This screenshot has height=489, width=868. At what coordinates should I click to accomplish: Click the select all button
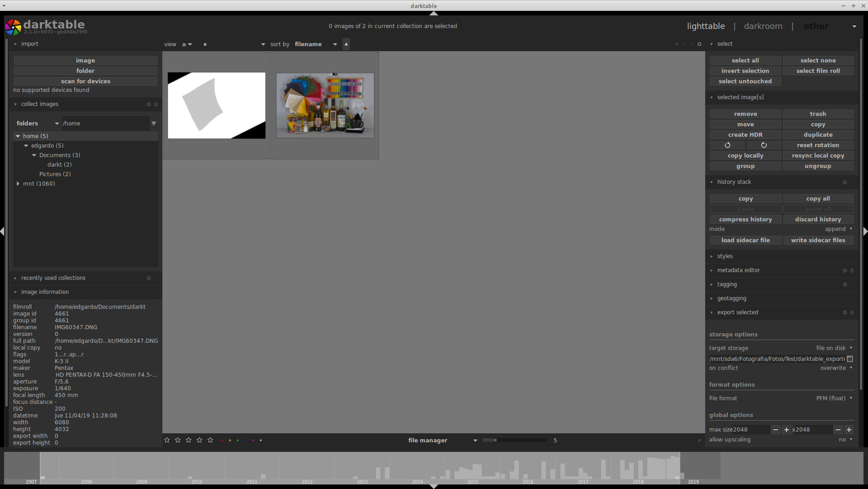point(745,61)
